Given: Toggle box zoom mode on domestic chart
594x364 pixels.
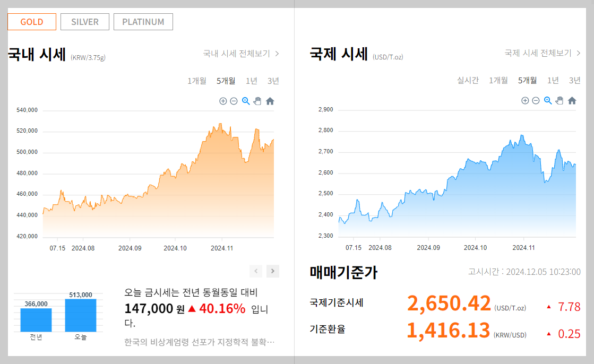Looking at the screenshot, I should 245,101.
